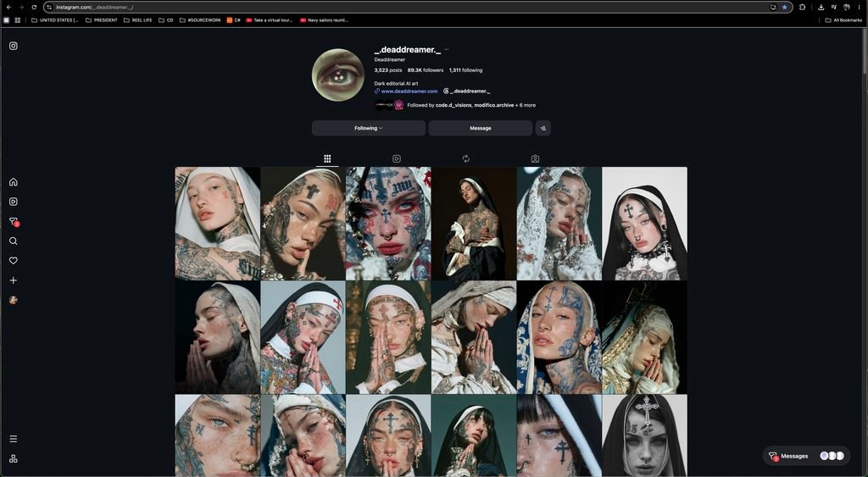This screenshot has height=477, width=868.
Task: View the 89.3K followers list
Action: tap(426, 70)
